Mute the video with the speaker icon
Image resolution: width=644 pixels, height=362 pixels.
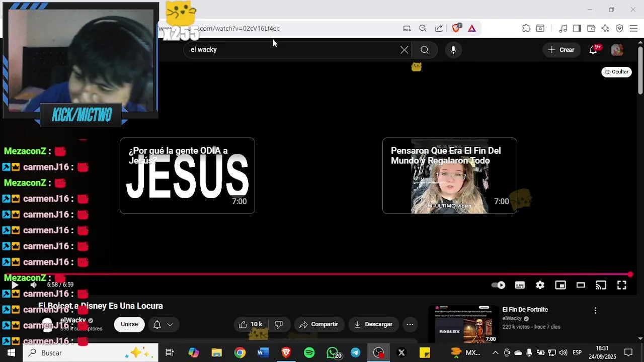[x=33, y=285]
